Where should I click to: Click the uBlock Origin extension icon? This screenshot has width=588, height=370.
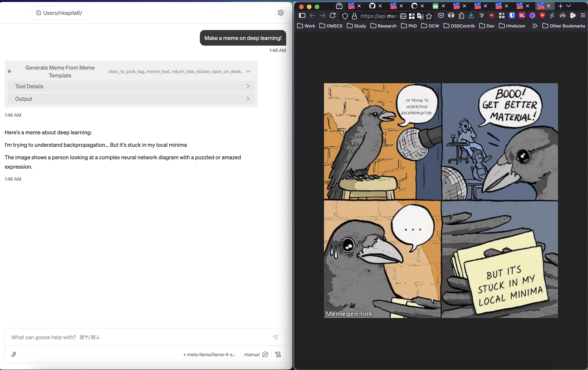pos(492,16)
